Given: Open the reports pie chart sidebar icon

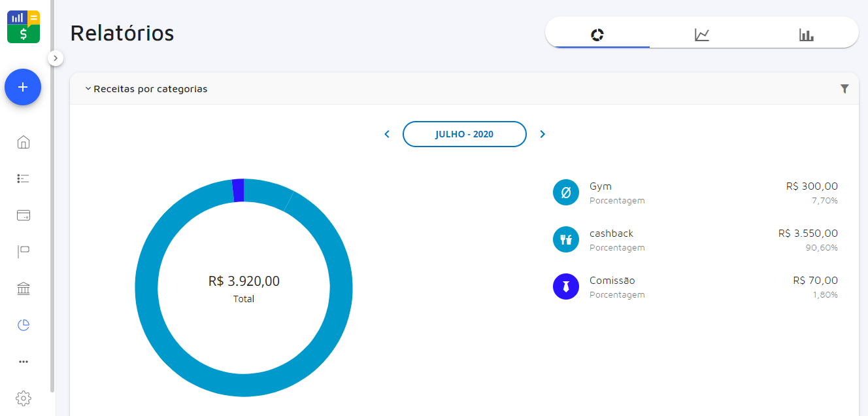Looking at the screenshot, I should [24, 325].
